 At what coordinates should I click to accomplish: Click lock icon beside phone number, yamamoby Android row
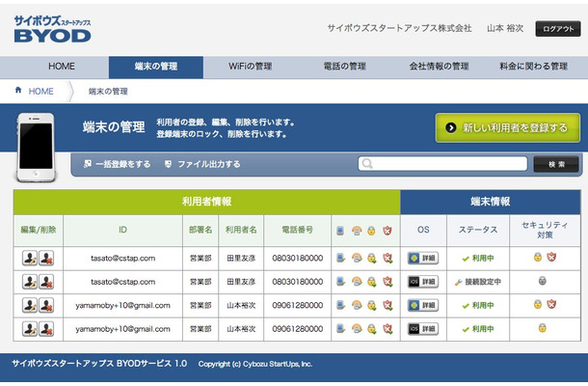pyautogui.click(x=372, y=305)
